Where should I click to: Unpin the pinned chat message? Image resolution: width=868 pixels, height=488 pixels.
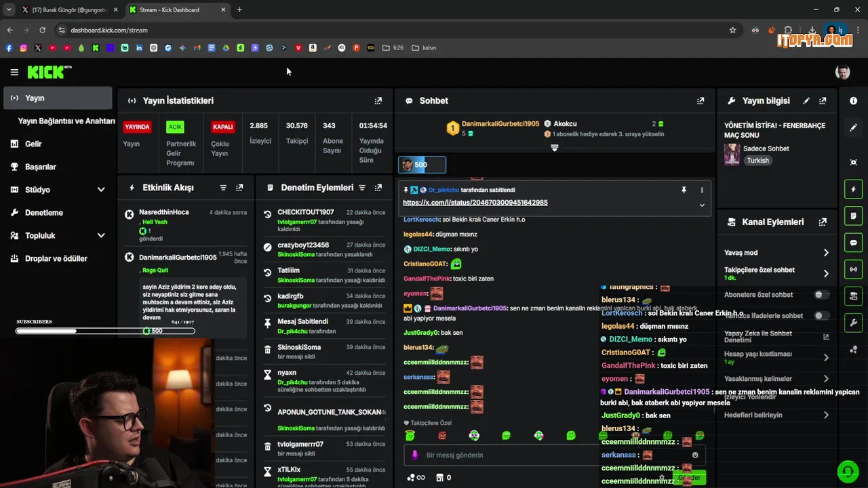click(x=684, y=190)
